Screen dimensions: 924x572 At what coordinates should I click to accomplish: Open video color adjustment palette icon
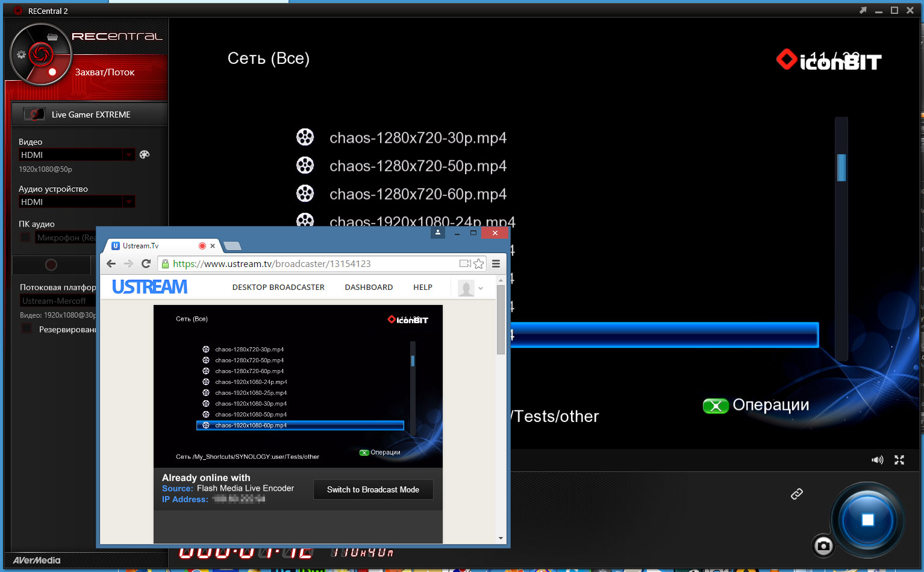(x=145, y=154)
